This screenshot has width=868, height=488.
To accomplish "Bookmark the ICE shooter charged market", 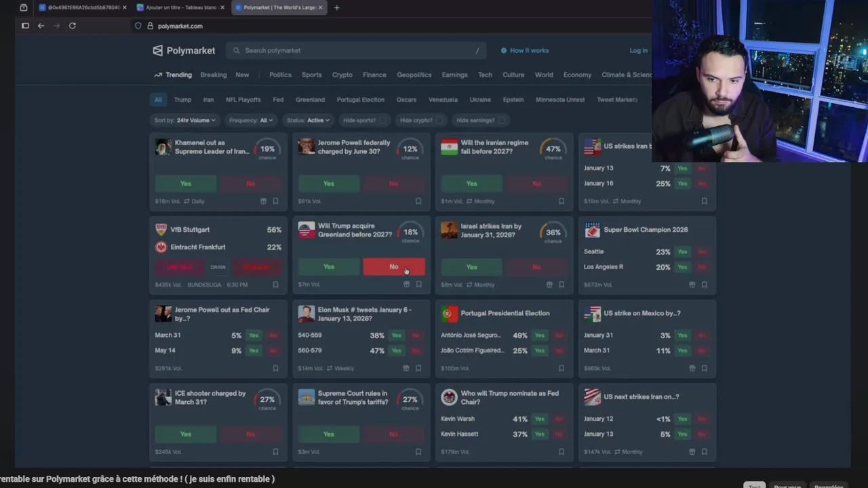I will click(x=275, y=452).
